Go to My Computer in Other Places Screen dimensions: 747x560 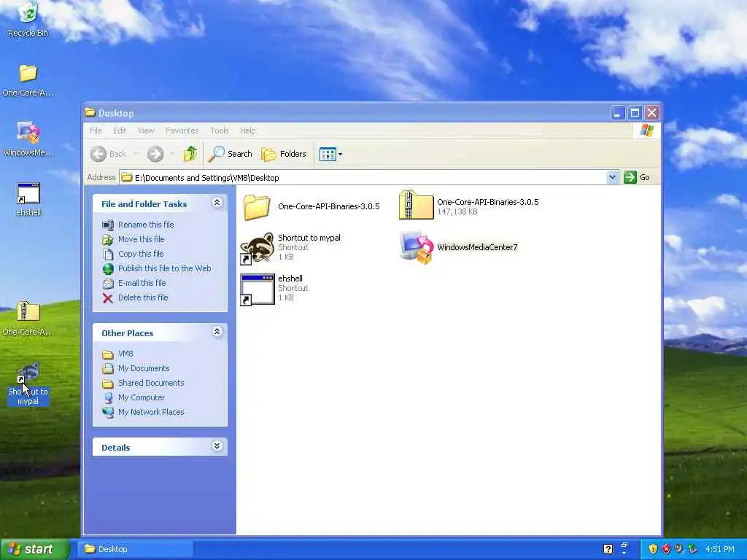(x=142, y=397)
